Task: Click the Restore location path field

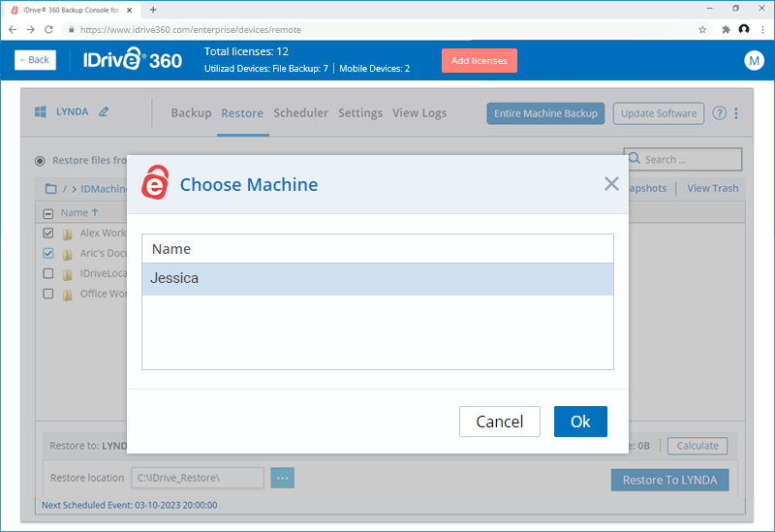Action: 197,478
